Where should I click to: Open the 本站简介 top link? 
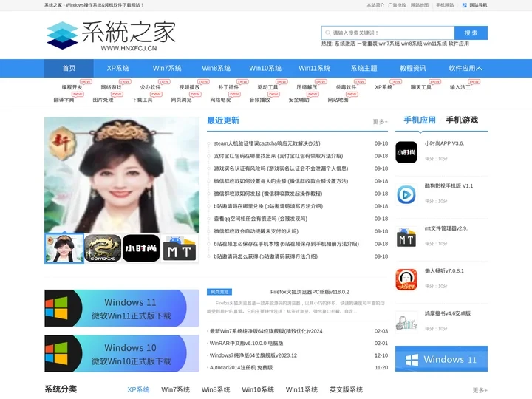click(375, 5)
